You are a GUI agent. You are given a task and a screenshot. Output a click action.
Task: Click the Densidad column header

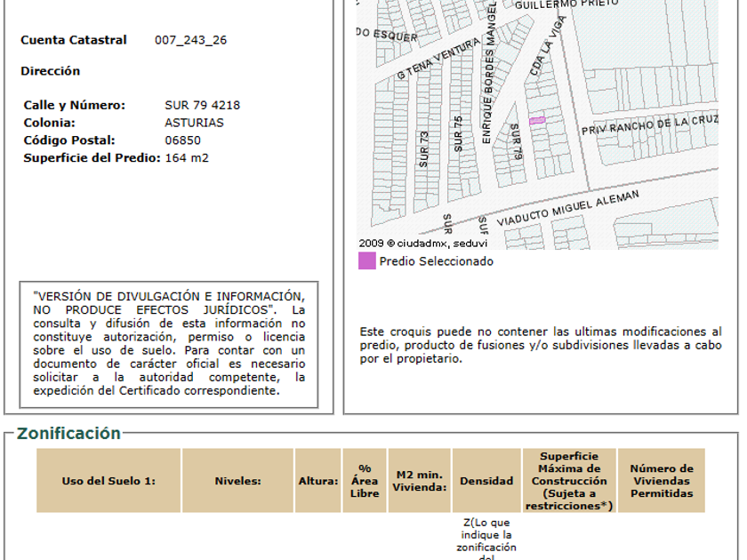coord(486,481)
